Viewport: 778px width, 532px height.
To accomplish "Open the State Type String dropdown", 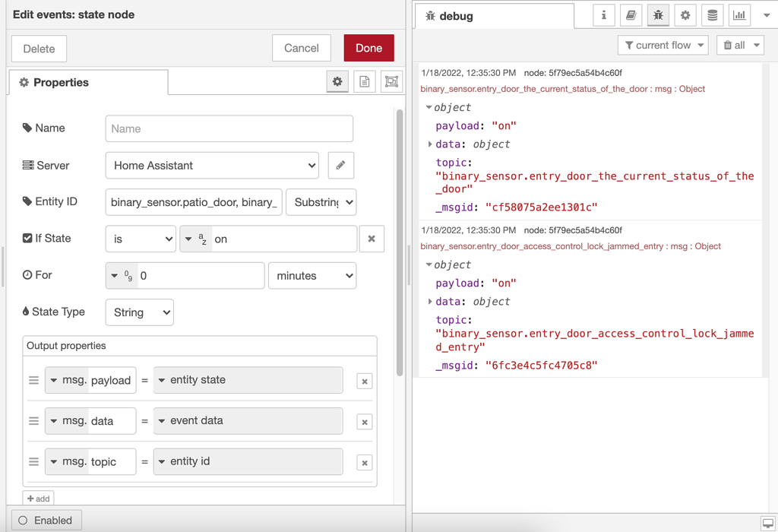I will pyautogui.click(x=139, y=312).
